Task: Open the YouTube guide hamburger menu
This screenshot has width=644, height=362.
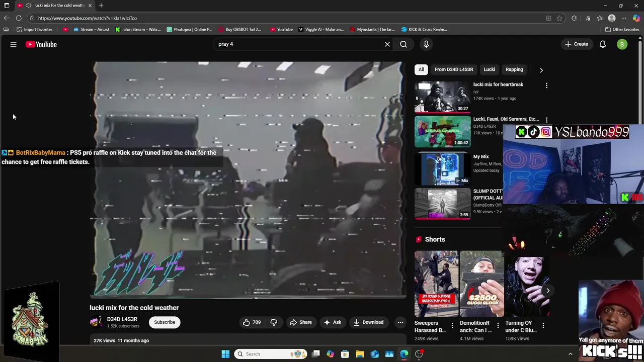Action: (x=14, y=44)
